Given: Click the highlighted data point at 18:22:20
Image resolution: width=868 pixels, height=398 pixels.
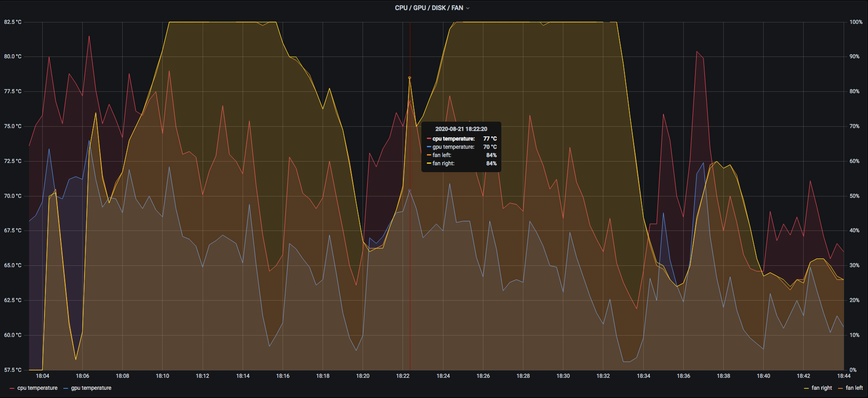Looking at the screenshot, I should coord(409,78).
